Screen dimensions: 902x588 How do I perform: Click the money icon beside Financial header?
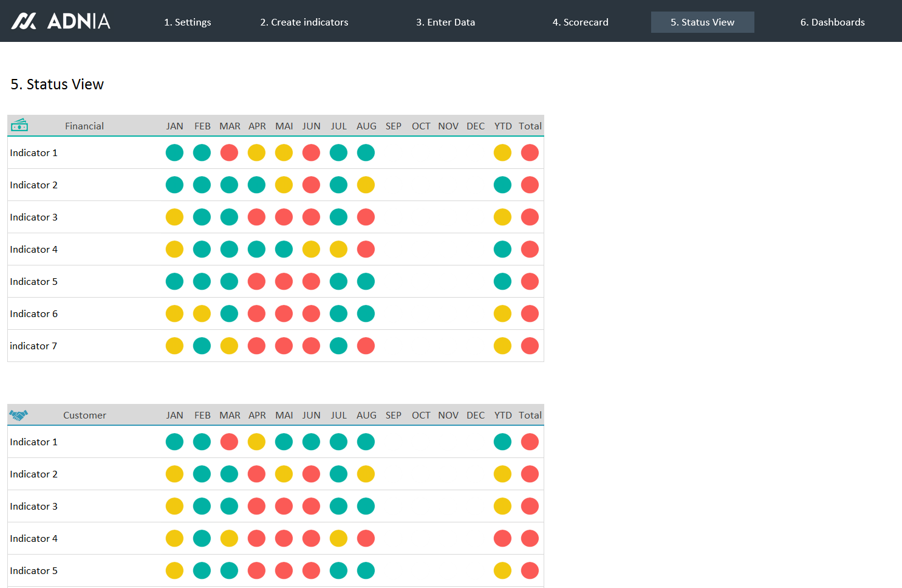pos(20,125)
